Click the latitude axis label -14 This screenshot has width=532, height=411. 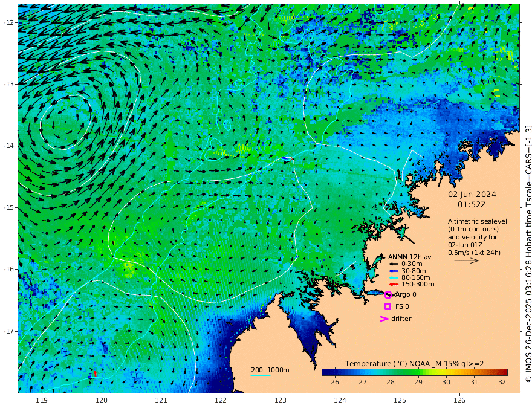[9, 146]
